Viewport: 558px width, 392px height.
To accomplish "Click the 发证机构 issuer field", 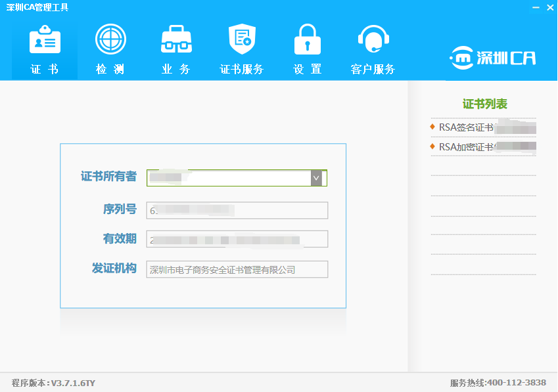I will (237, 269).
